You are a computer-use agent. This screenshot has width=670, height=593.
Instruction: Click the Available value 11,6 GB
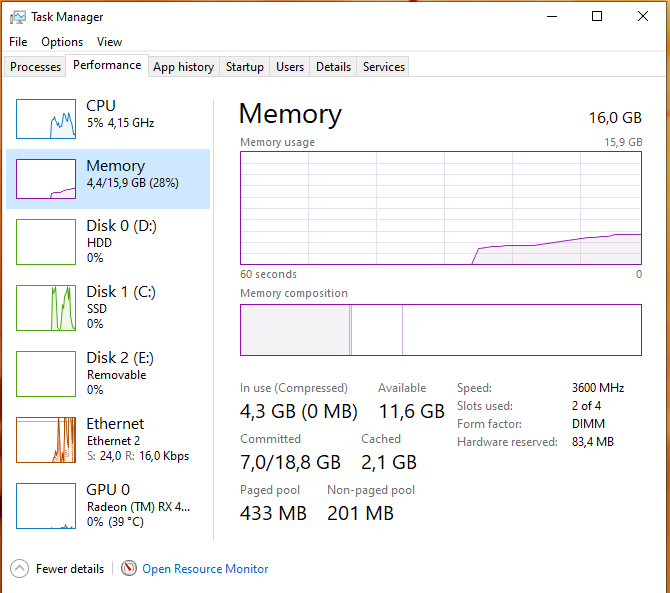click(411, 411)
